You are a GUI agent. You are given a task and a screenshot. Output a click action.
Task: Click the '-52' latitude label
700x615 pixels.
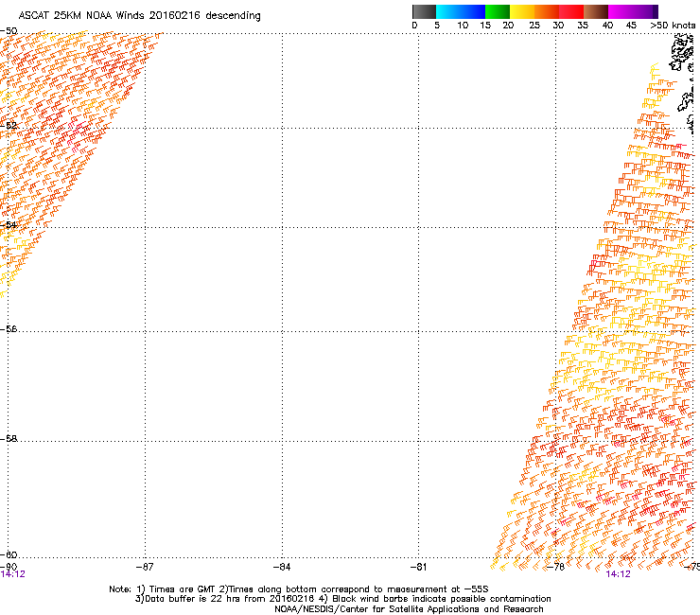pos(9,126)
